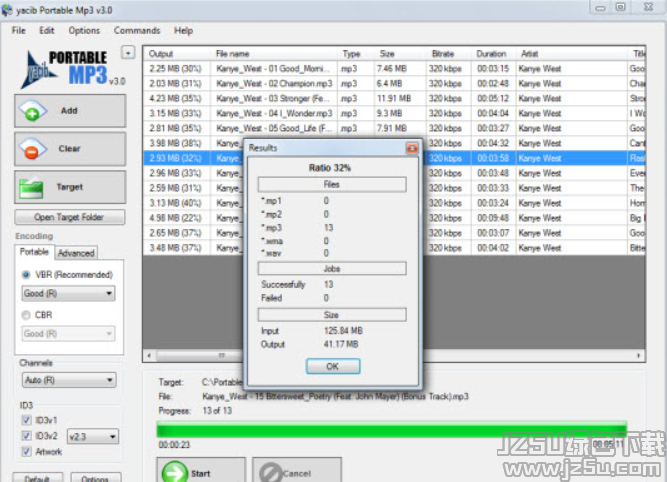Viewport: 667px width, 482px height.
Task: Click the app icon in the title bar
Action: pos(7,10)
